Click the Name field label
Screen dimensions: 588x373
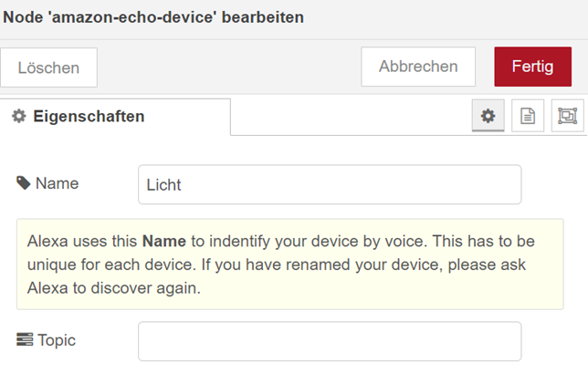(57, 183)
